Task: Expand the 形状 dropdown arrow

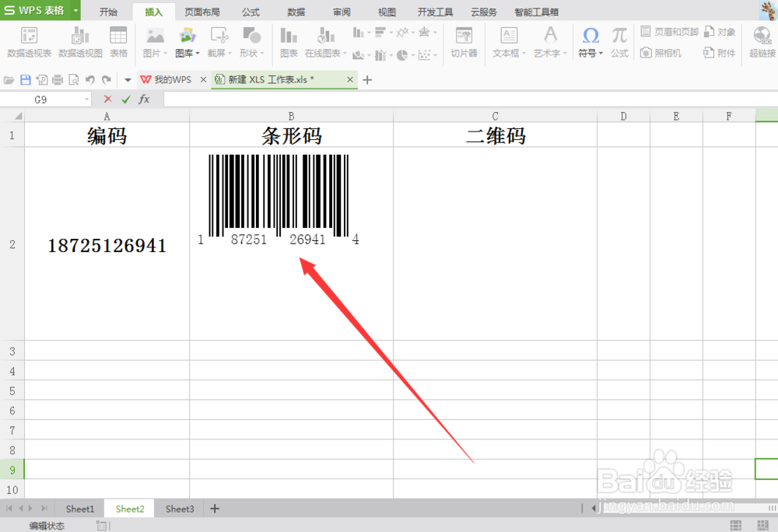Action: (262, 53)
